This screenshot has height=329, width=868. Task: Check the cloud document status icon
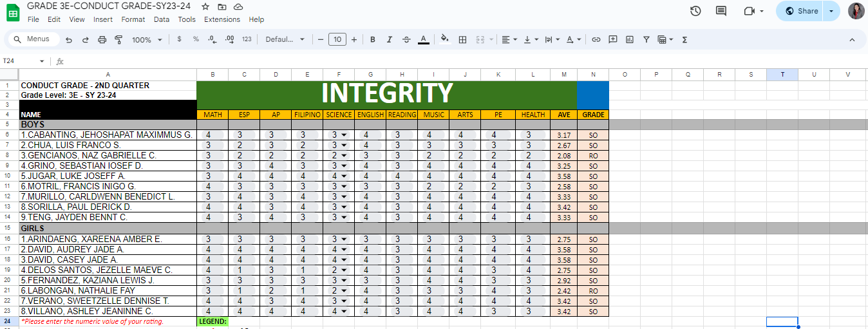tap(238, 6)
